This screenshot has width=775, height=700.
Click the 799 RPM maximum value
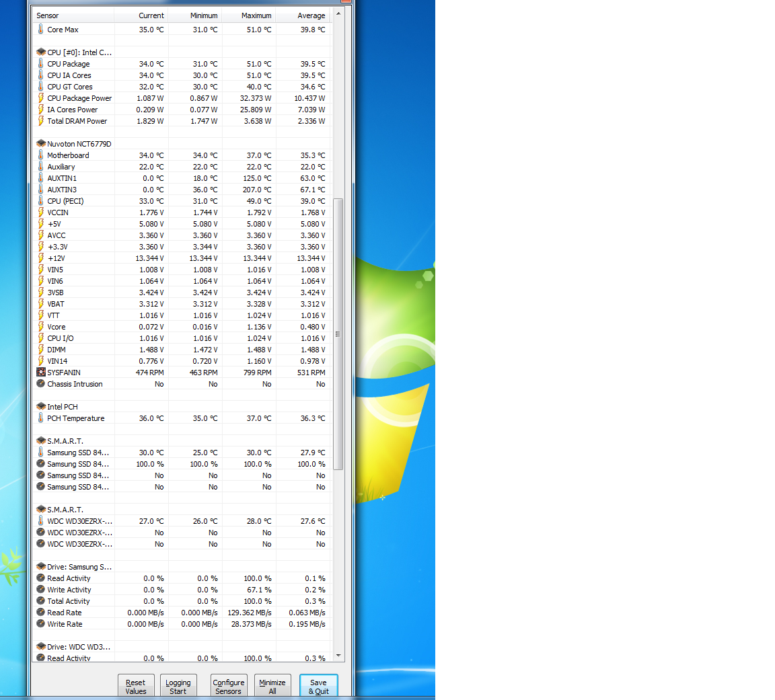pos(257,373)
